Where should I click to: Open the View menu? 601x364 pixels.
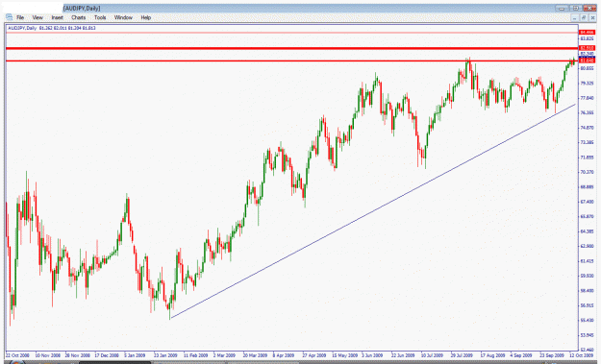(x=38, y=17)
